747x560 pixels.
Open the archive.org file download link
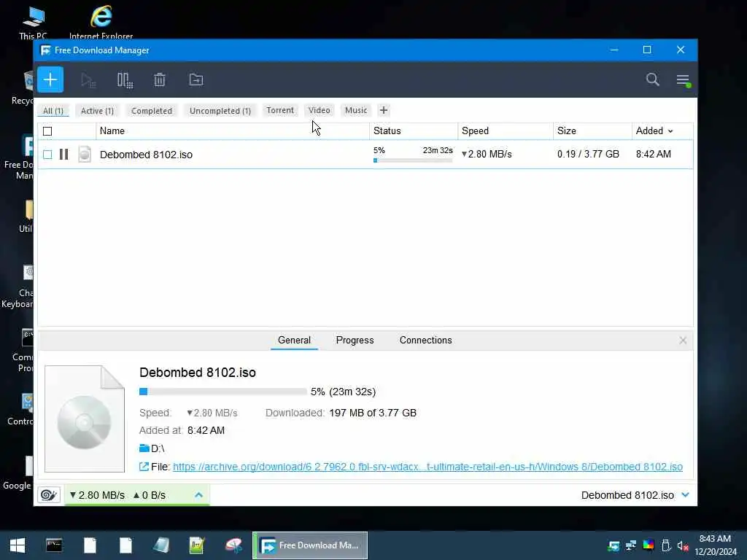[427, 467]
